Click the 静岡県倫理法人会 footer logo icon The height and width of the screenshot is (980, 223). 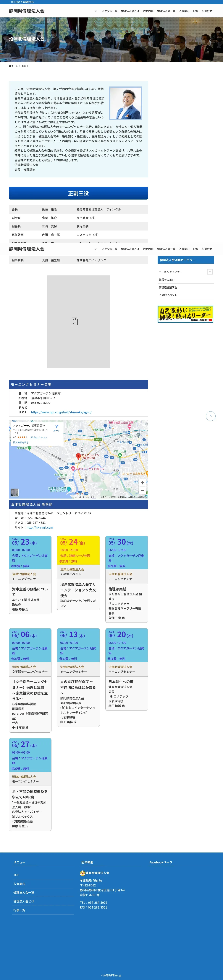pos(82,873)
